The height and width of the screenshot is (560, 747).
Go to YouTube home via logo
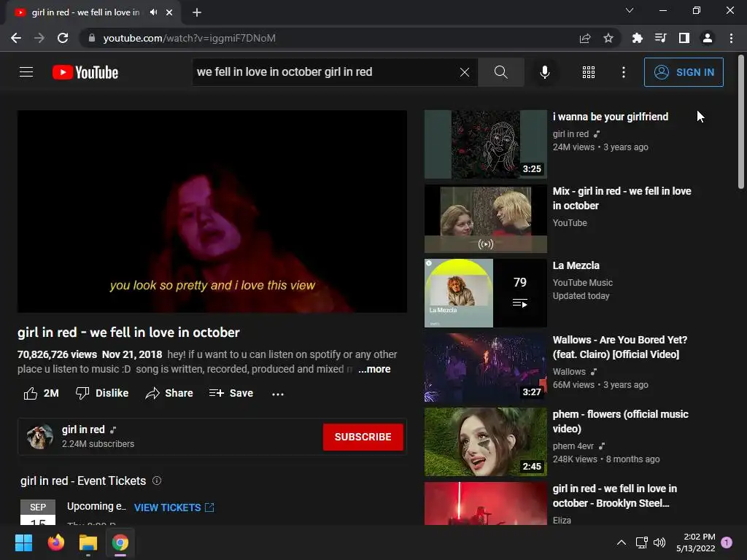click(85, 72)
